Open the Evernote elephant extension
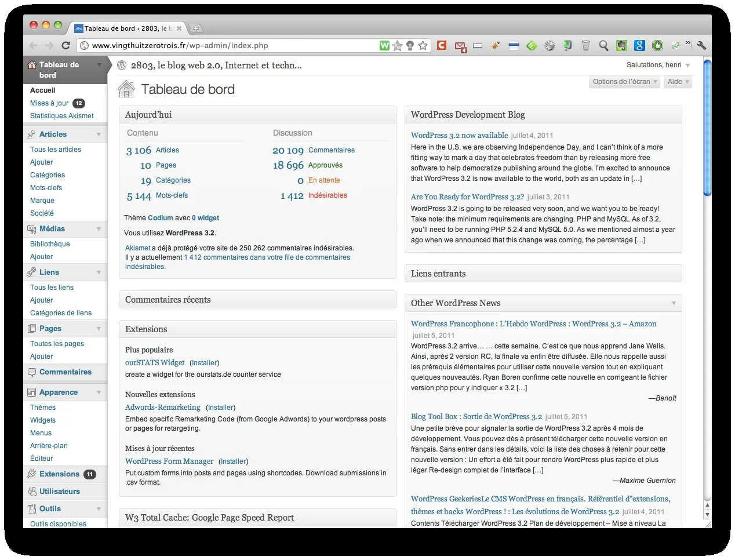The width and height of the screenshot is (735, 560). (621, 45)
